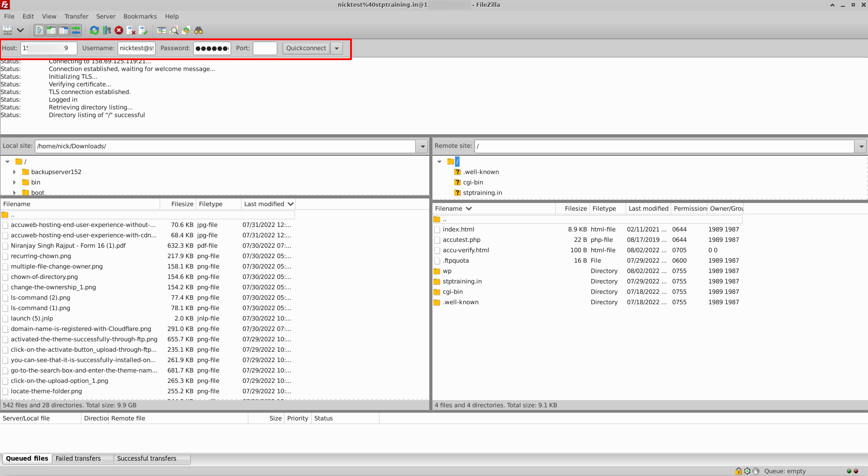Screen dimensions: 868x476
Task: Open the Site Manager dropdown arrow
Action: [20, 30]
